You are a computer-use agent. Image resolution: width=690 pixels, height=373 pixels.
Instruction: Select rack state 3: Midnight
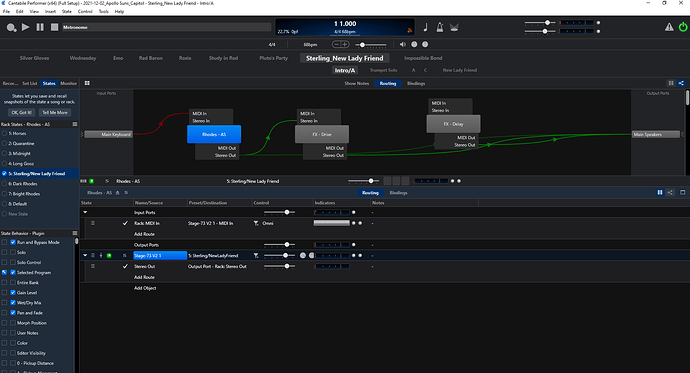(19, 154)
